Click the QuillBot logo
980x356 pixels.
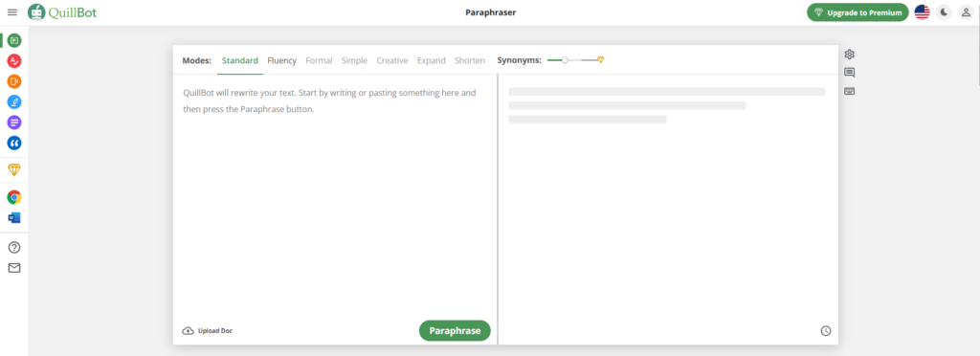click(62, 11)
